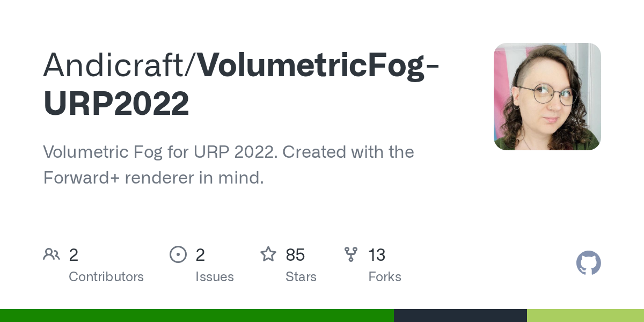The height and width of the screenshot is (322, 644).
Task: Click the 13 forks count
Action: coord(377,255)
